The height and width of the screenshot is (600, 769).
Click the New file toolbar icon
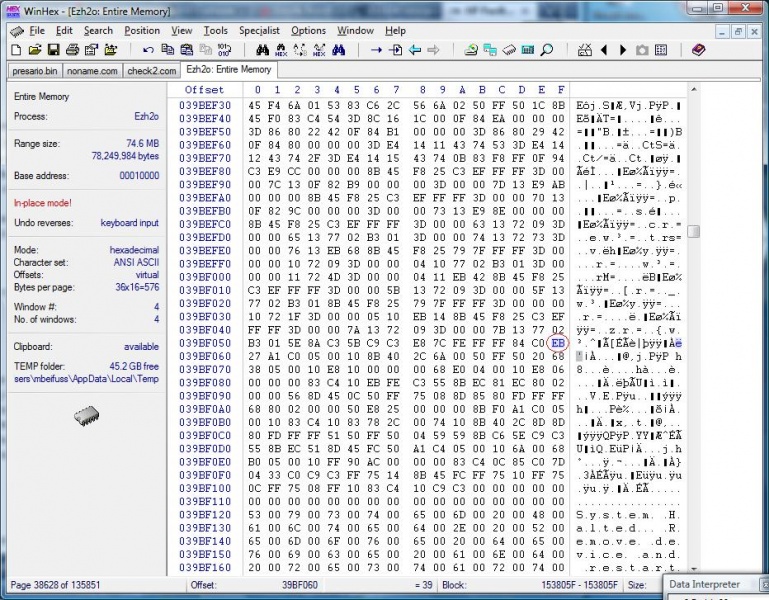16,50
